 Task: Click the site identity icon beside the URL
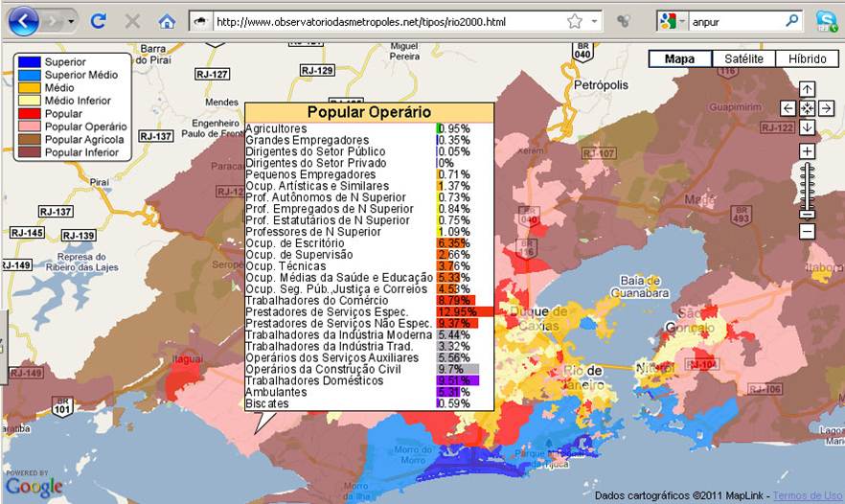[x=200, y=22]
